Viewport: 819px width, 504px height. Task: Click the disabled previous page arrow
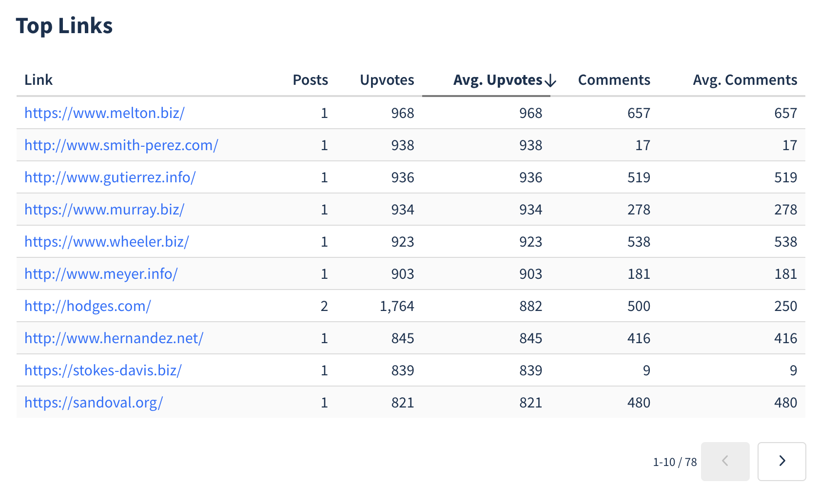click(725, 461)
